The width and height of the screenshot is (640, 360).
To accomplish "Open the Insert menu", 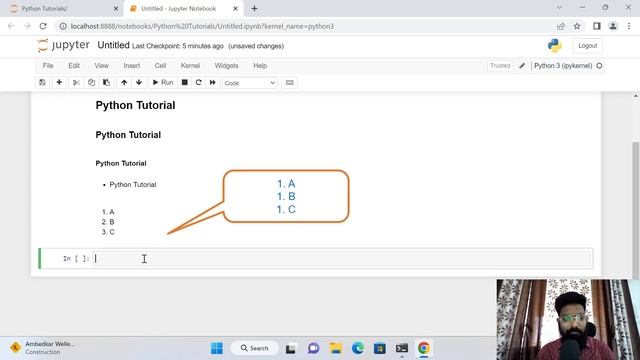I will pos(131,66).
